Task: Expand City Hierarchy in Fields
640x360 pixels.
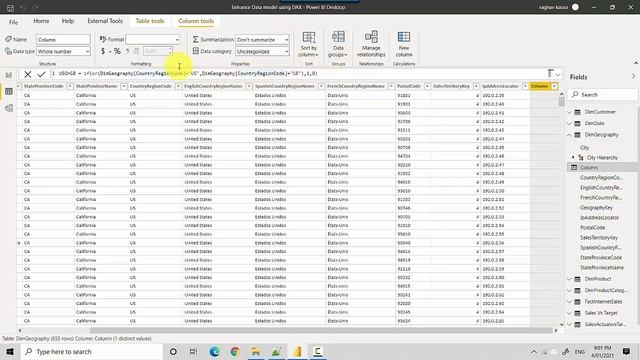Action: (x=573, y=158)
